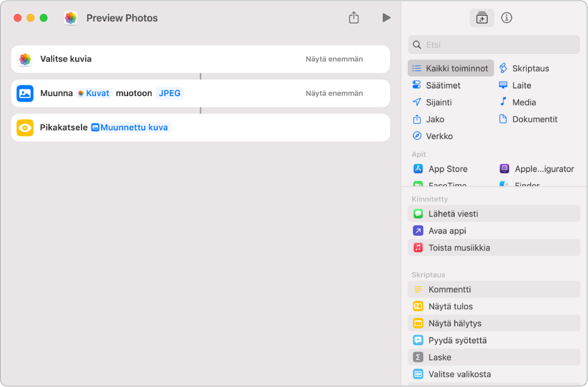Image resolution: width=588 pixels, height=387 pixels.
Task: Open the Skriptaus category
Action: point(524,68)
